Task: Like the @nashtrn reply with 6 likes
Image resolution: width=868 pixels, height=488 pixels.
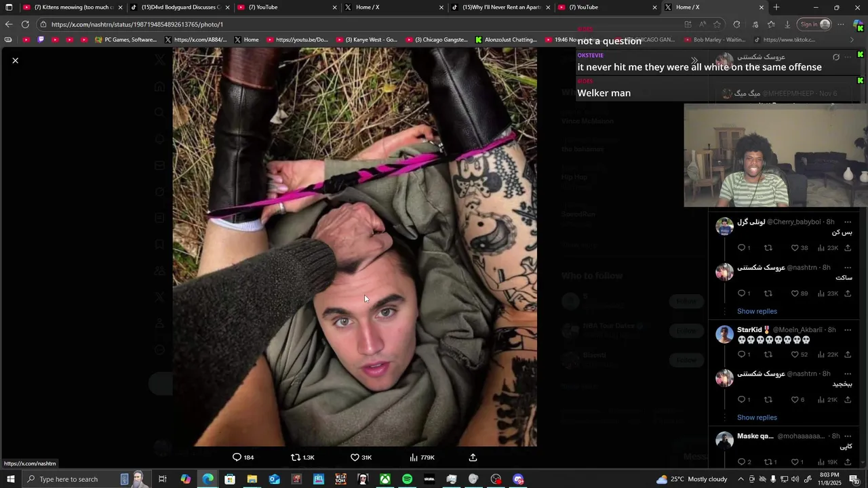Action: (797, 400)
